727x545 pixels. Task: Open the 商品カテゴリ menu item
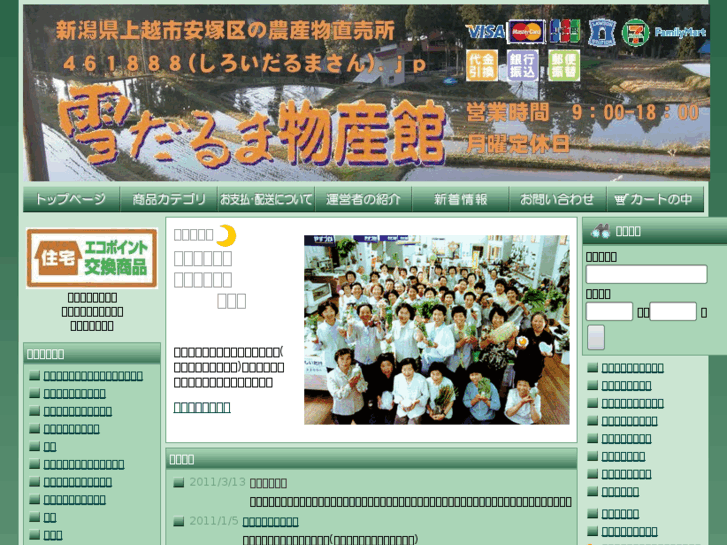(x=169, y=199)
